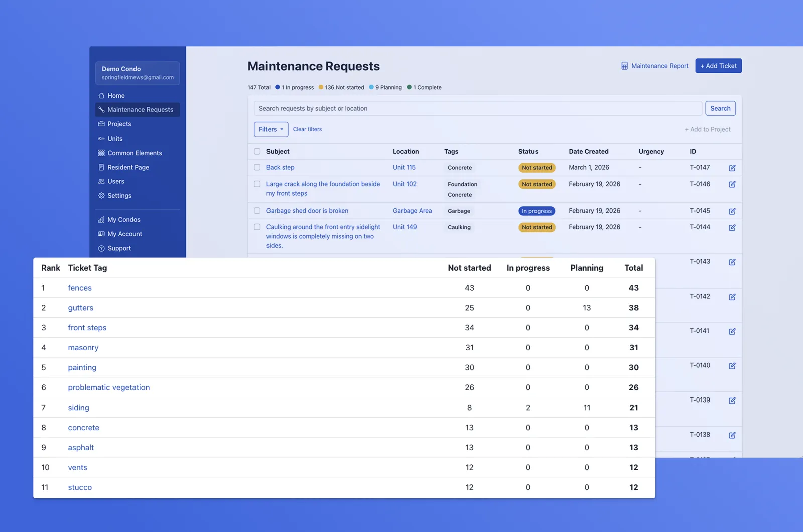Open the Demo Condo account switcher
Screen dimensions: 803x532
(x=138, y=73)
